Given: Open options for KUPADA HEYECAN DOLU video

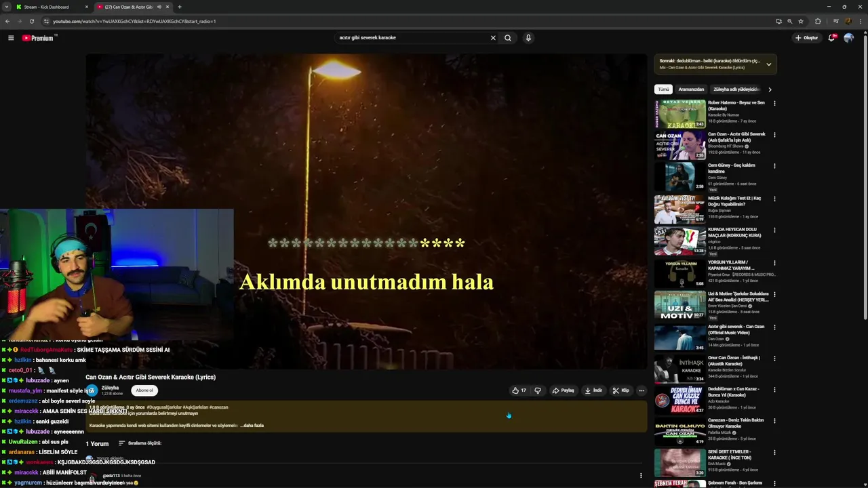Looking at the screenshot, I should tap(774, 230).
